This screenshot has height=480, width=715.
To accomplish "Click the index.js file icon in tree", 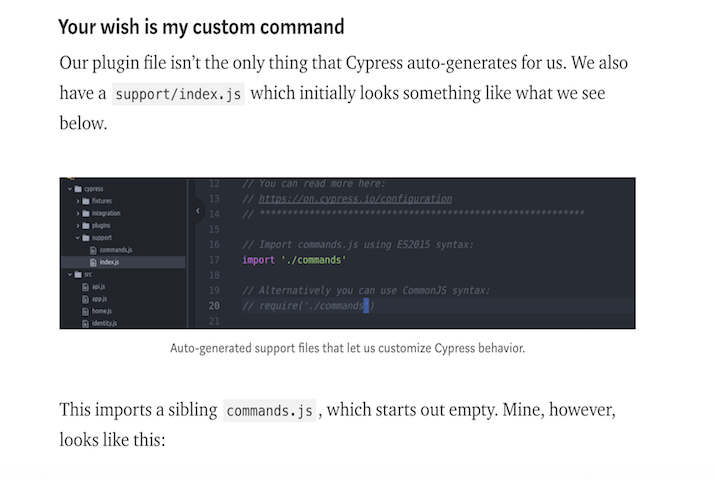I will click(93, 262).
